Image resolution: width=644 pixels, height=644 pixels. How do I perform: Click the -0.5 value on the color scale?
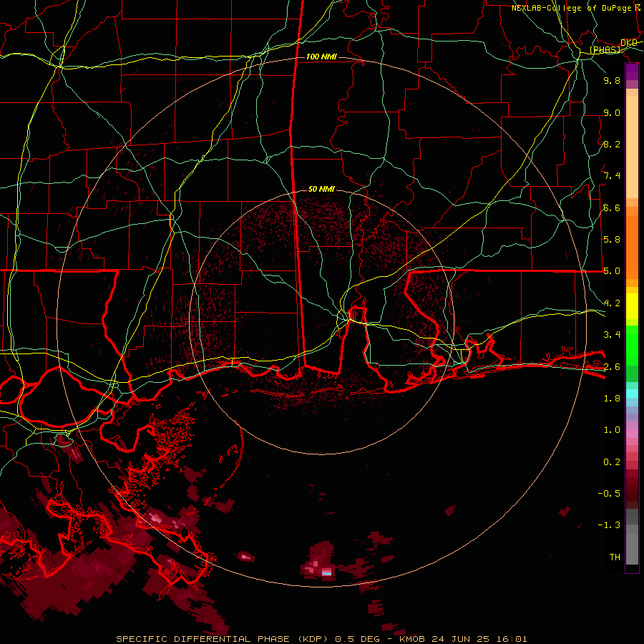609,494
